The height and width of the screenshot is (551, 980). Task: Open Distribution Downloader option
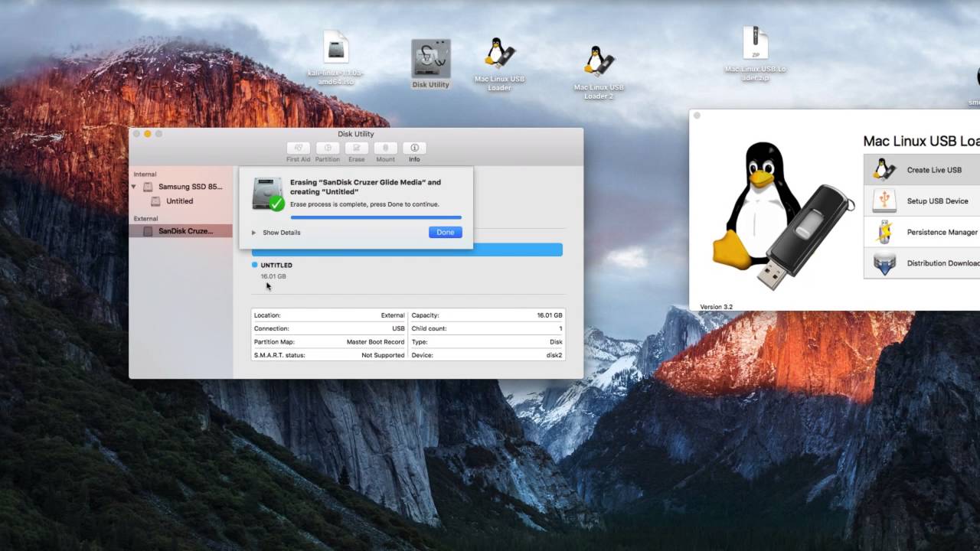click(922, 263)
